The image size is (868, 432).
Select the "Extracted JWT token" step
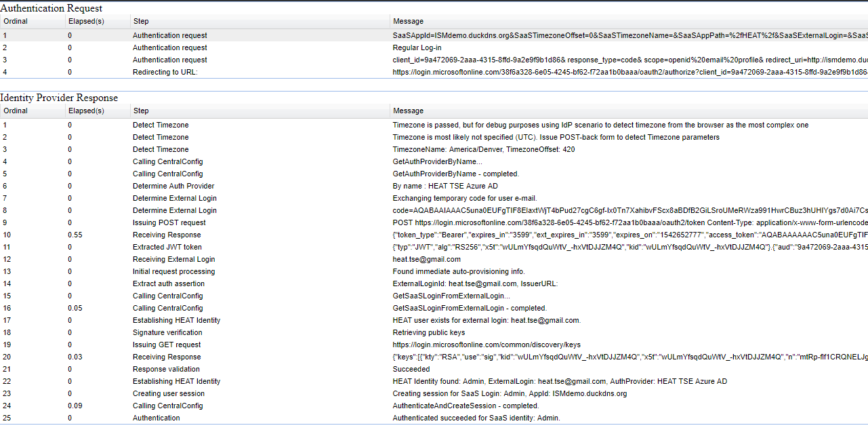[x=167, y=247]
